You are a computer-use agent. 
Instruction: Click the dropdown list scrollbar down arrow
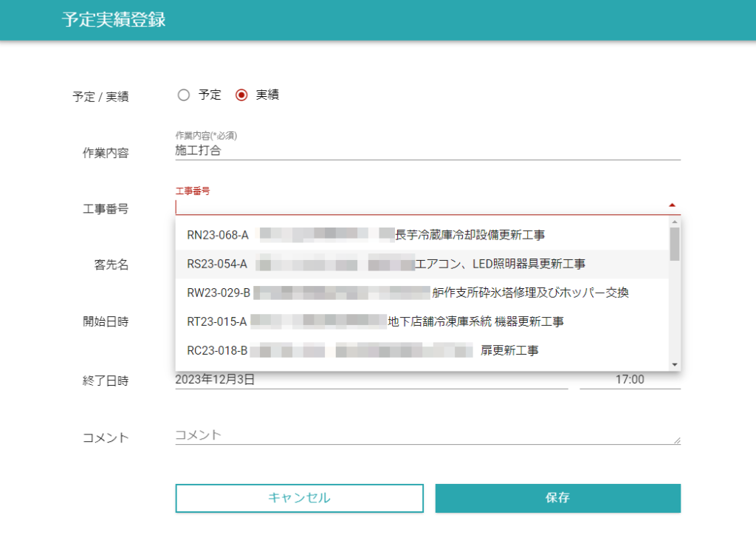pos(674,364)
